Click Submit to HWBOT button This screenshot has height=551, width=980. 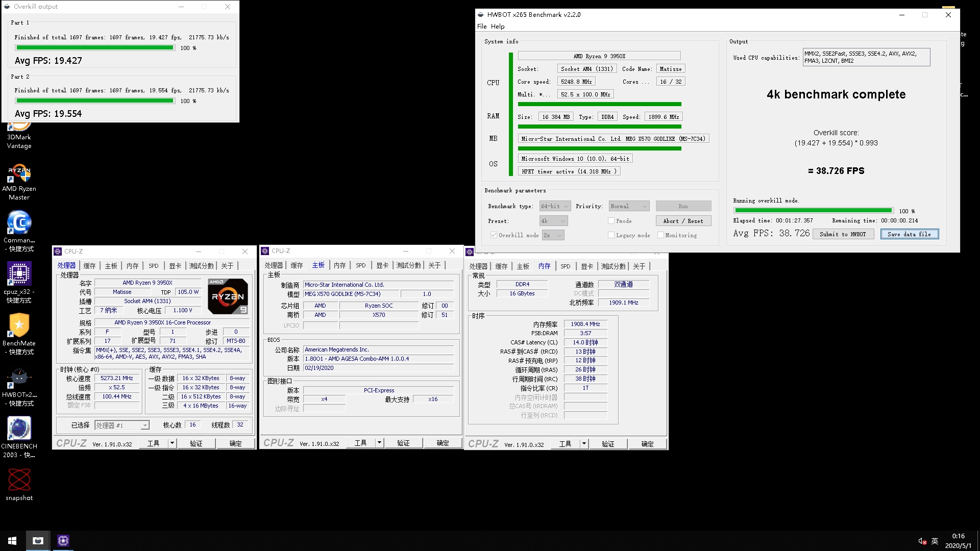pos(843,234)
